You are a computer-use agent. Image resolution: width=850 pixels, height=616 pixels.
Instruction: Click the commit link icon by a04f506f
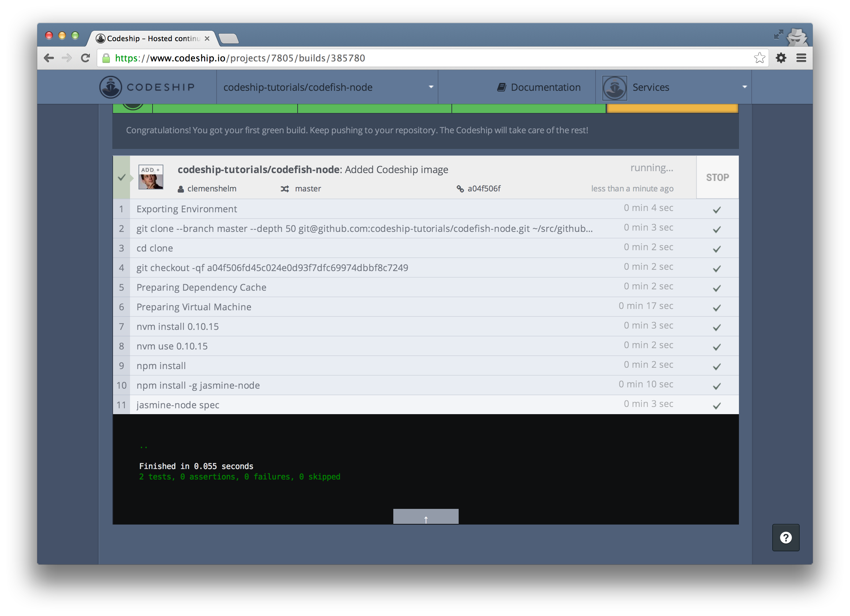pyautogui.click(x=460, y=189)
